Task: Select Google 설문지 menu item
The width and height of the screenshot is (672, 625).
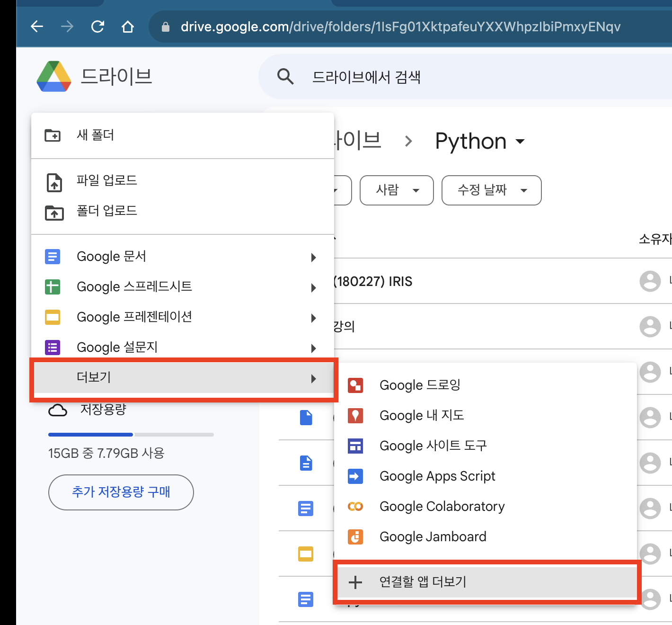Action: point(183,348)
